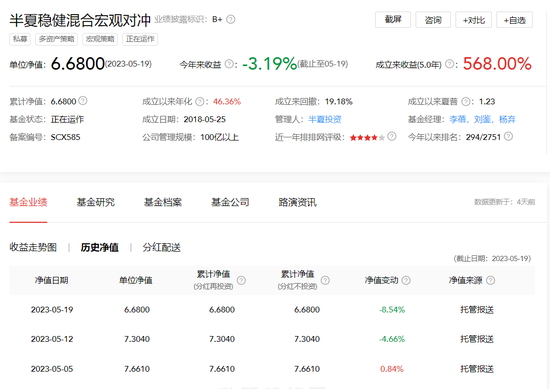Click help icon next to 成立来收益
This screenshot has height=389, width=550.
[449, 64]
